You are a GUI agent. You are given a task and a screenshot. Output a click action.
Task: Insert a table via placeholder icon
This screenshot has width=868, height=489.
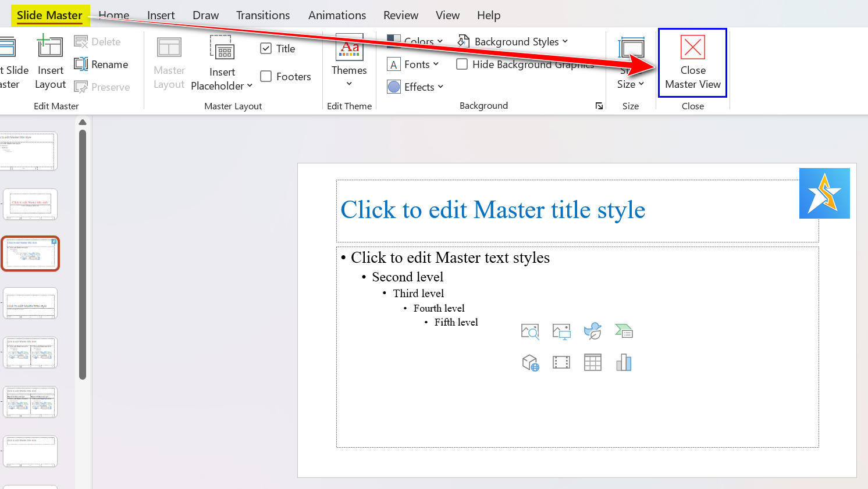click(592, 363)
